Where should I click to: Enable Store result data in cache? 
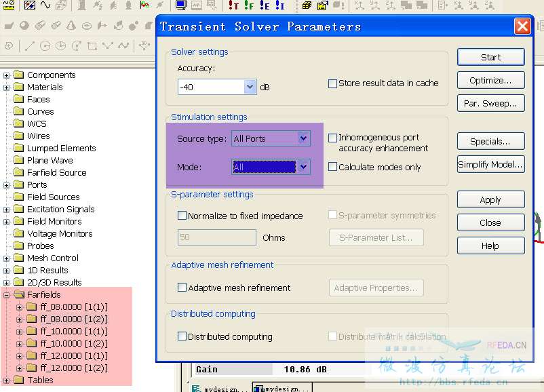click(x=332, y=83)
